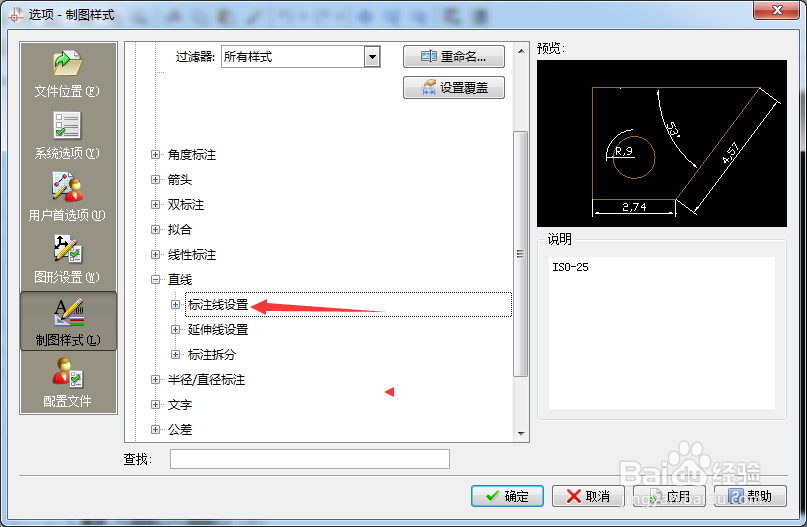The image size is (807, 527).
Task: Open the 配置文件 (Profiles) section
Action: coord(67,382)
